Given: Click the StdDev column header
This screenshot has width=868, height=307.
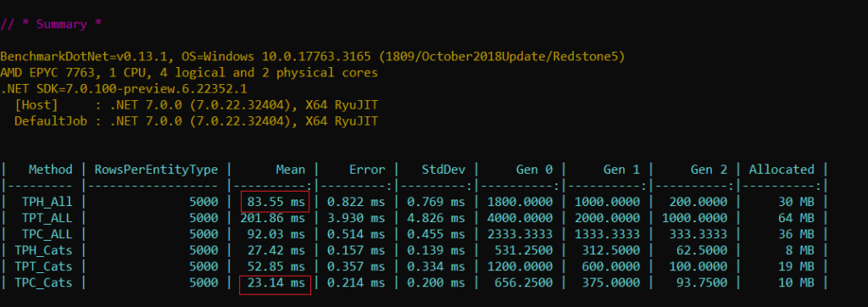Looking at the screenshot, I should point(443,169).
